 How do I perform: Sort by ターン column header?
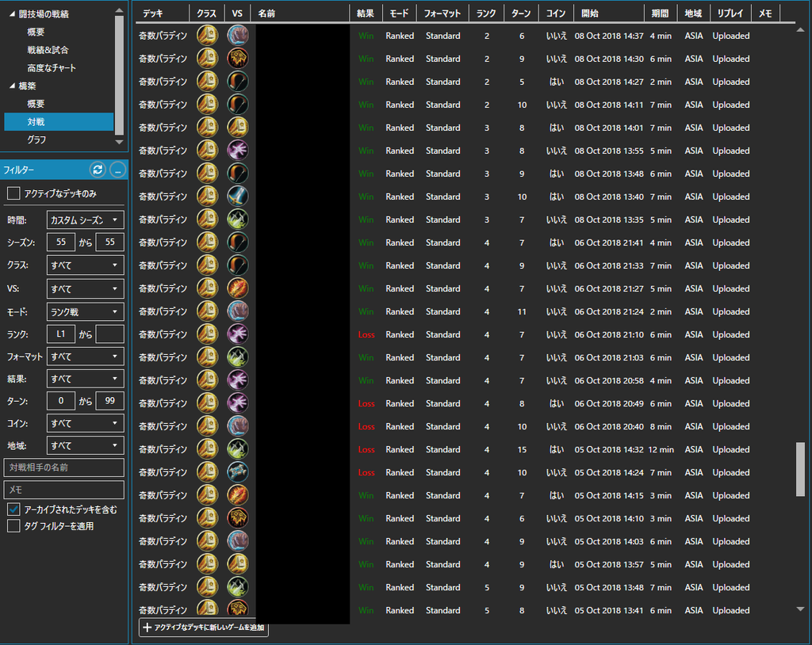521,13
